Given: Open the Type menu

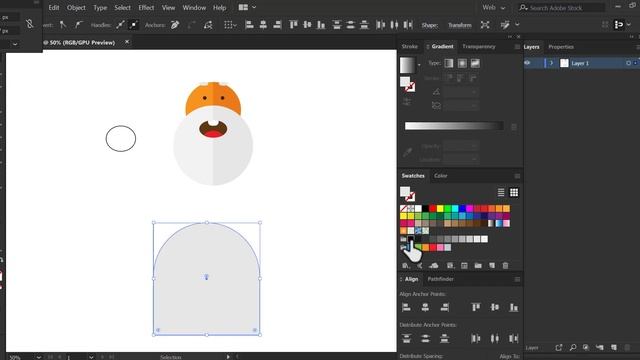Looking at the screenshot, I should (100, 7).
